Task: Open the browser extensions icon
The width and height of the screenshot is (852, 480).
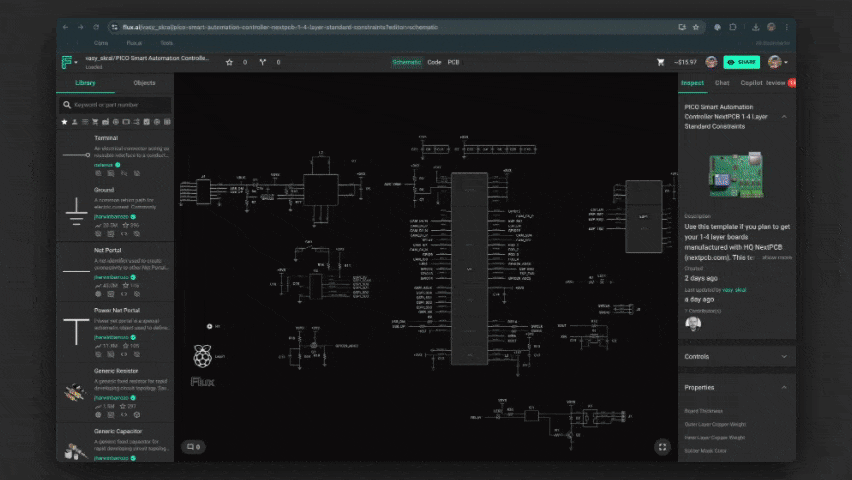Action: [x=733, y=27]
